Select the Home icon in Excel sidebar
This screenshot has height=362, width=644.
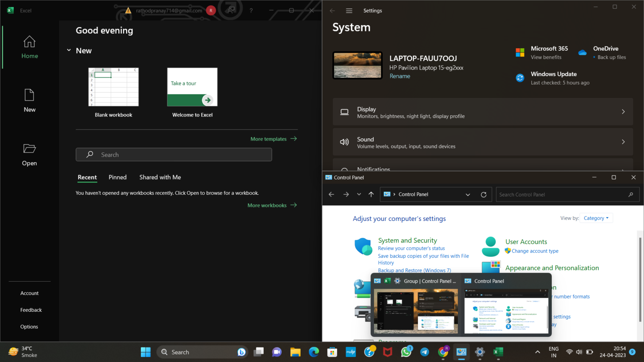(x=29, y=42)
